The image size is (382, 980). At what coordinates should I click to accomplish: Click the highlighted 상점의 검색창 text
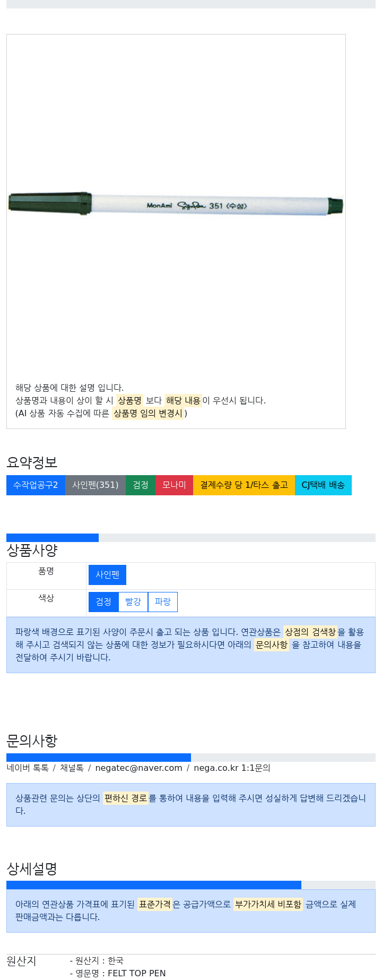click(x=310, y=632)
